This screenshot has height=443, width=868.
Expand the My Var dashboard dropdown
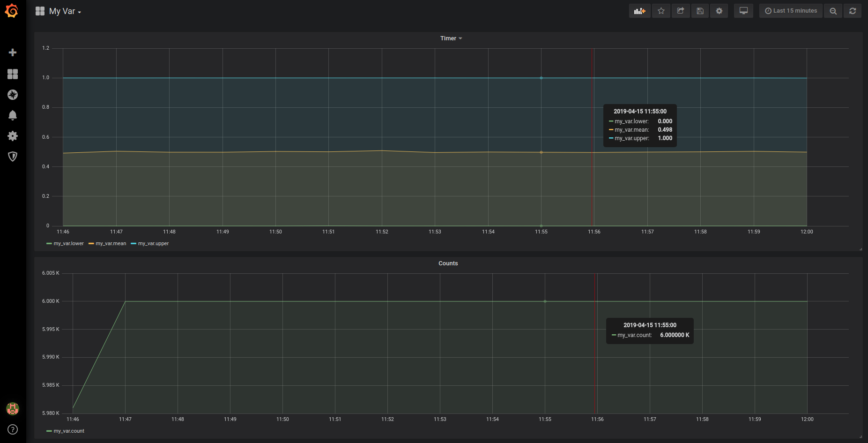(x=65, y=11)
